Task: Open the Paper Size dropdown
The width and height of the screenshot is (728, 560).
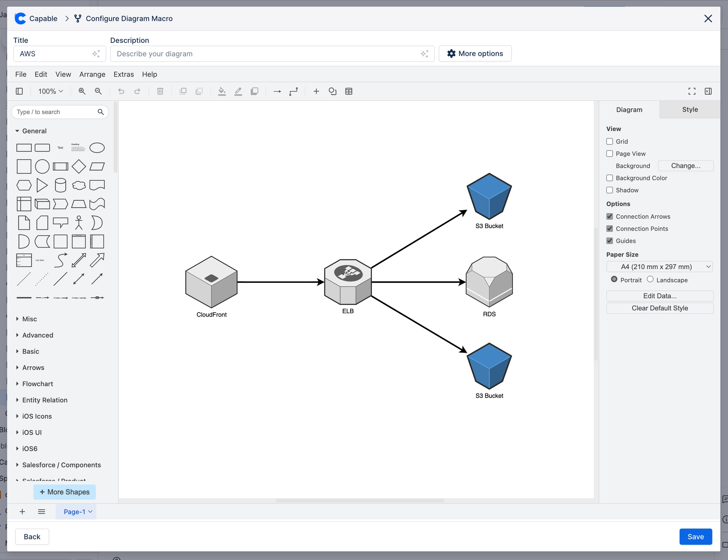Action: pyautogui.click(x=659, y=266)
